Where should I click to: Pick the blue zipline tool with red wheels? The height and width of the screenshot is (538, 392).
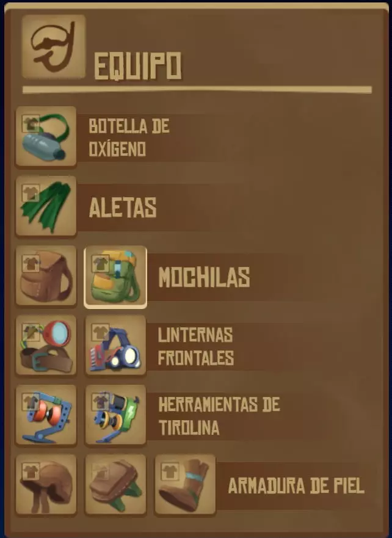pyautogui.click(x=46, y=415)
